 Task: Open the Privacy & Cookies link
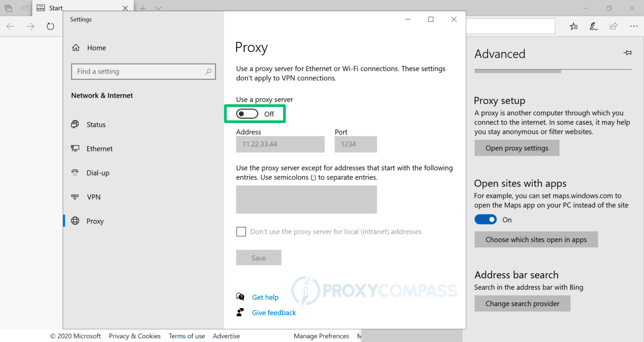point(135,336)
